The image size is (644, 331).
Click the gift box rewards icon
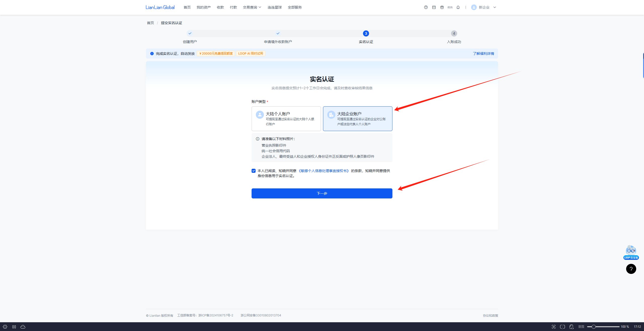(442, 7)
